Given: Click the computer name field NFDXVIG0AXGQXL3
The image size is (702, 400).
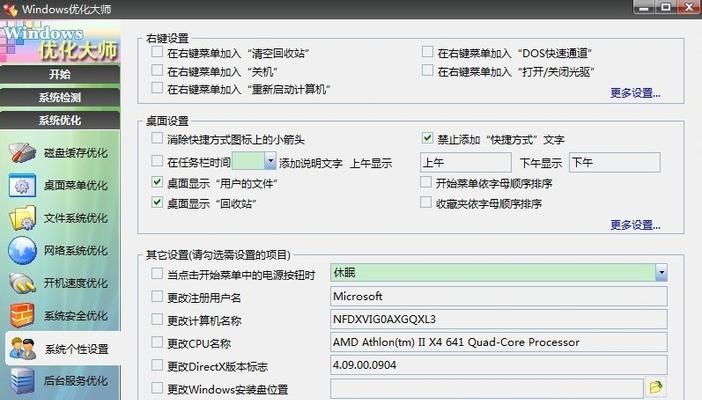Looking at the screenshot, I should tap(499, 319).
